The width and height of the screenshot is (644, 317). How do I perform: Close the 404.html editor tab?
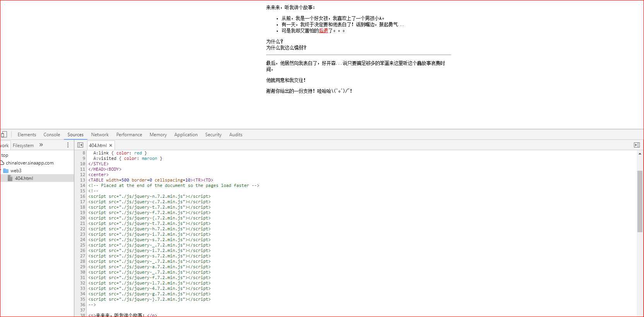(111, 146)
